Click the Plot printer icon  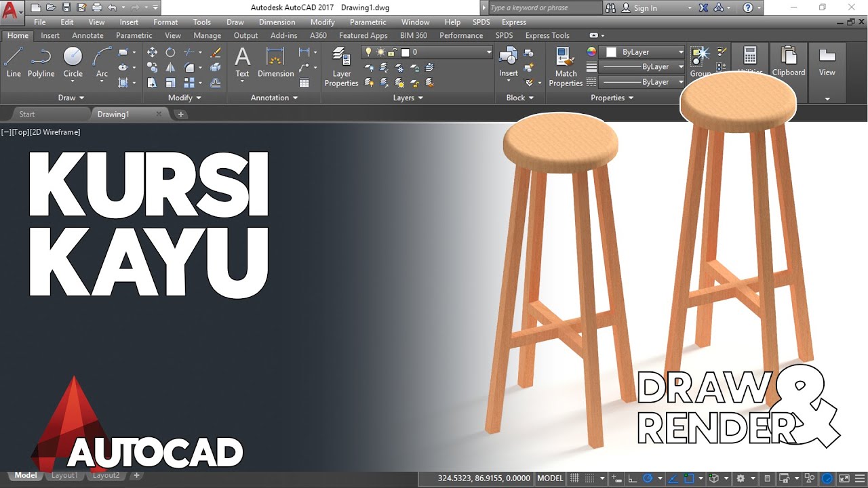tap(96, 7)
